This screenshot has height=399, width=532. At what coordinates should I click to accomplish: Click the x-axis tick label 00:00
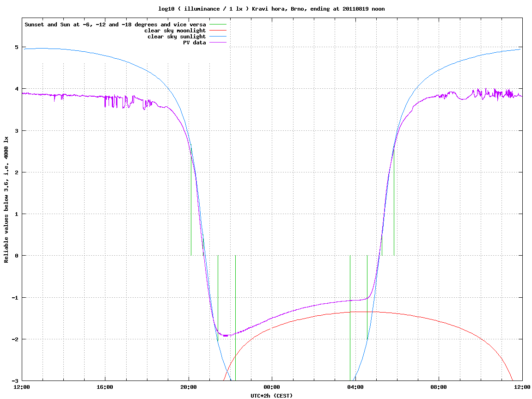pyautogui.click(x=272, y=387)
